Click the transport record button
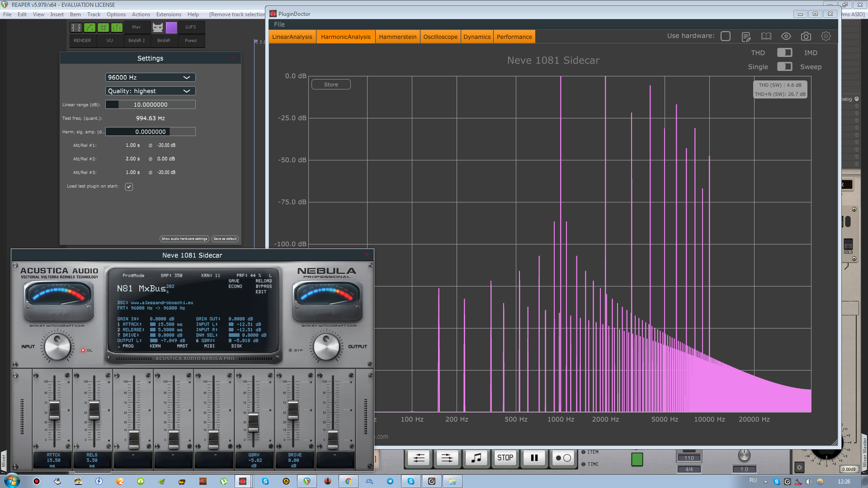This screenshot has width=868, height=488. point(563,458)
